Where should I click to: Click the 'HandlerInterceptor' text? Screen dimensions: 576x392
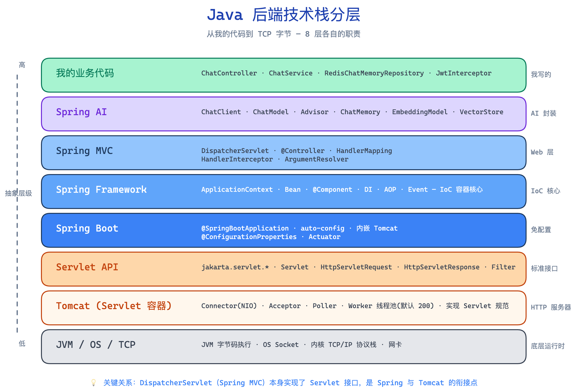[x=237, y=159]
